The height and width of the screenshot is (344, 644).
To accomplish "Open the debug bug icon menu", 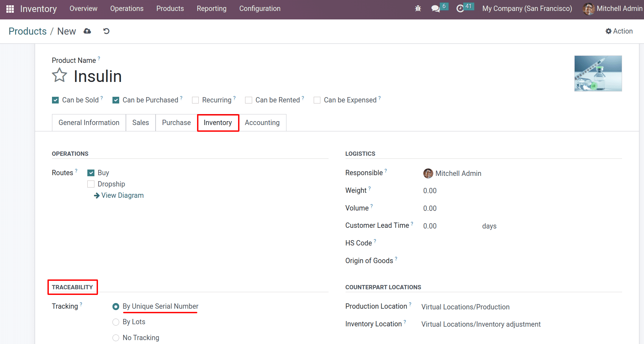I will (418, 8).
